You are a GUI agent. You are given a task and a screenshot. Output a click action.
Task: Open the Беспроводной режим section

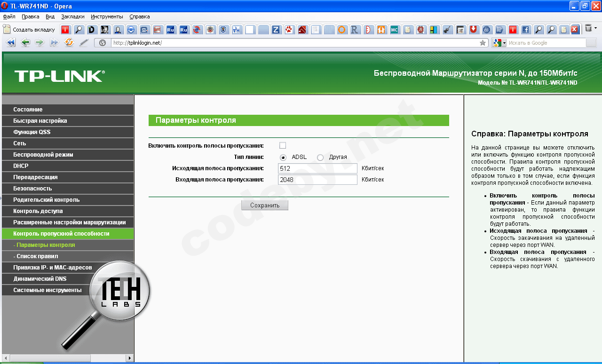68,155
